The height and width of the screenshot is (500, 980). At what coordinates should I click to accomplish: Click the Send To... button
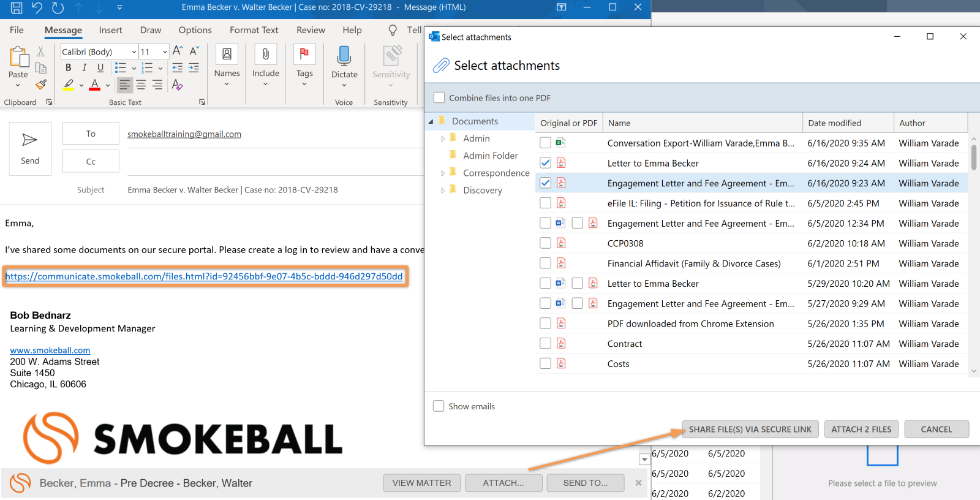(586, 483)
